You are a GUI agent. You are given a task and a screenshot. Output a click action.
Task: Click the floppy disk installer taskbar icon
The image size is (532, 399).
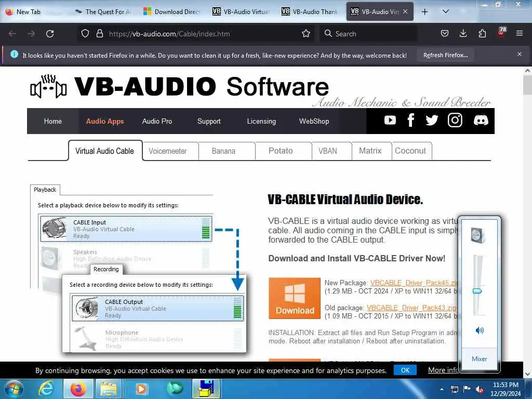pos(207,389)
